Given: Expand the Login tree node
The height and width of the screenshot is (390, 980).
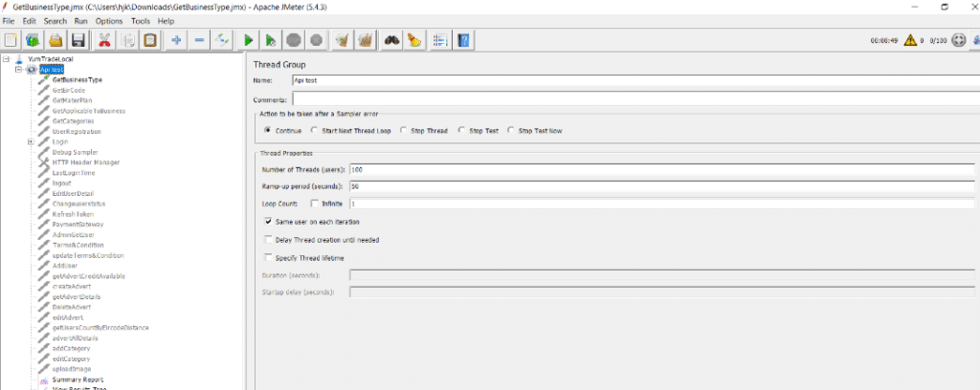Looking at the screenshot, I should pos(30,141).
